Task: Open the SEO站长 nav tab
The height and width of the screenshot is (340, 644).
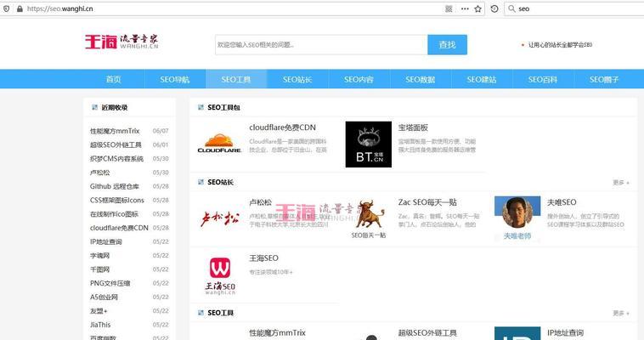Action: point(297,79)
